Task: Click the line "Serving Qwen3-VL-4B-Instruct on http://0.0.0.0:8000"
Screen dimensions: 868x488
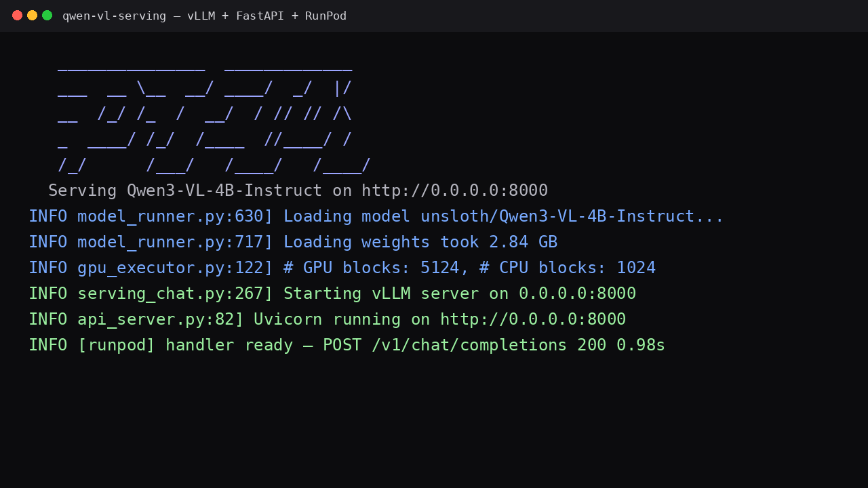Action: pyautogui.click(x=298, y=190)
